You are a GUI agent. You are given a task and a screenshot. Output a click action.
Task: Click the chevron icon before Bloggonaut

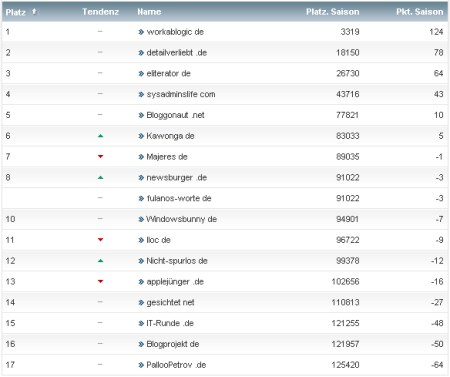coord(141,115)
